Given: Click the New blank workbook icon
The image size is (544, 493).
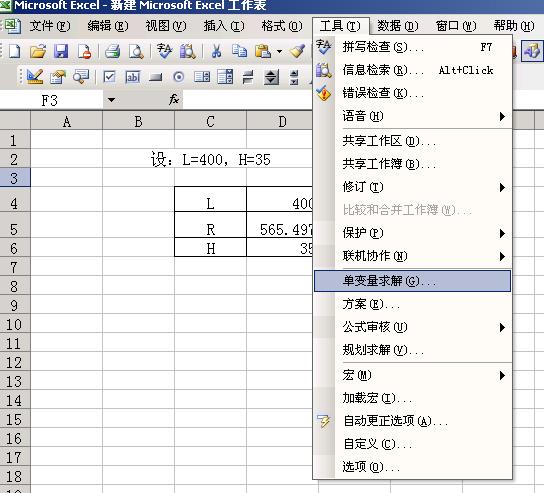Looking at the screenshot, I should pyautogui.click(x=15, y=52).
